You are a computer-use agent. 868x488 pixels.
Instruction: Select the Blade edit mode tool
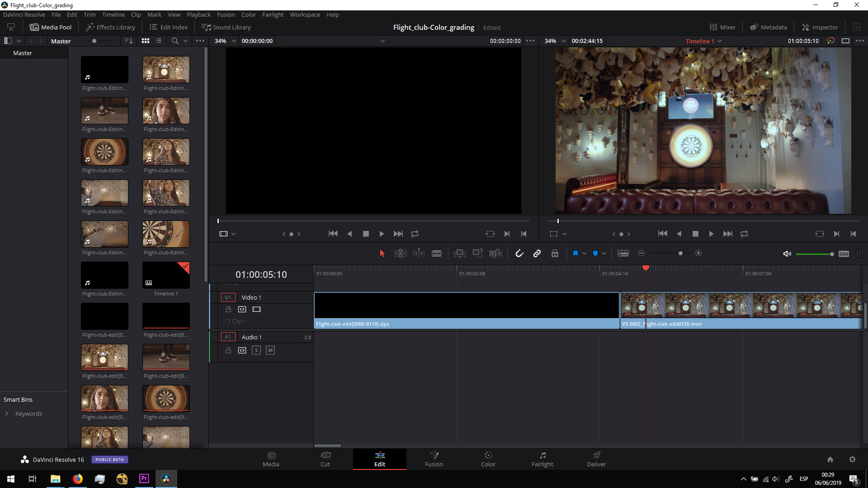(436, 253)
